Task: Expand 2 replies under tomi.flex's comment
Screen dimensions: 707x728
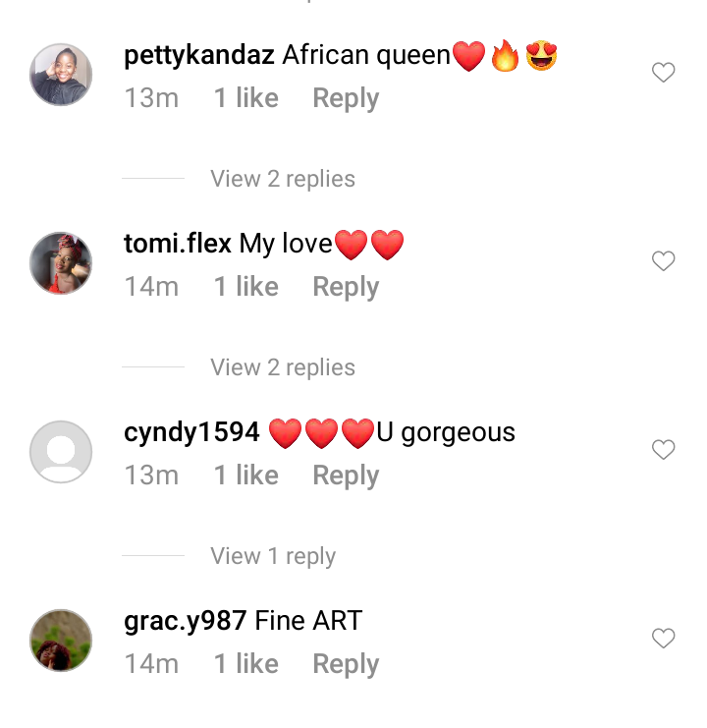Action: tap(283, 367)
